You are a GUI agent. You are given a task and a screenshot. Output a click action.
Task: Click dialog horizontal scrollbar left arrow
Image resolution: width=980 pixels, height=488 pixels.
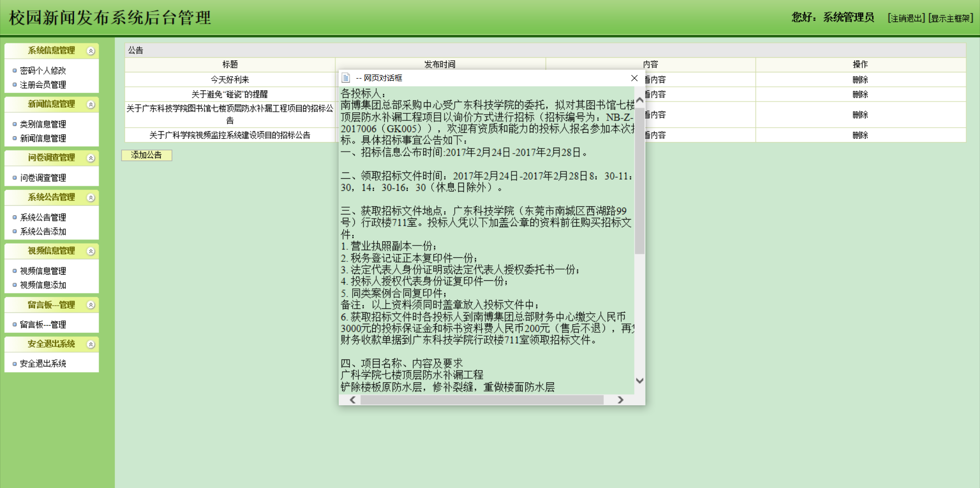pyautogui.click(x=353, y=400)
